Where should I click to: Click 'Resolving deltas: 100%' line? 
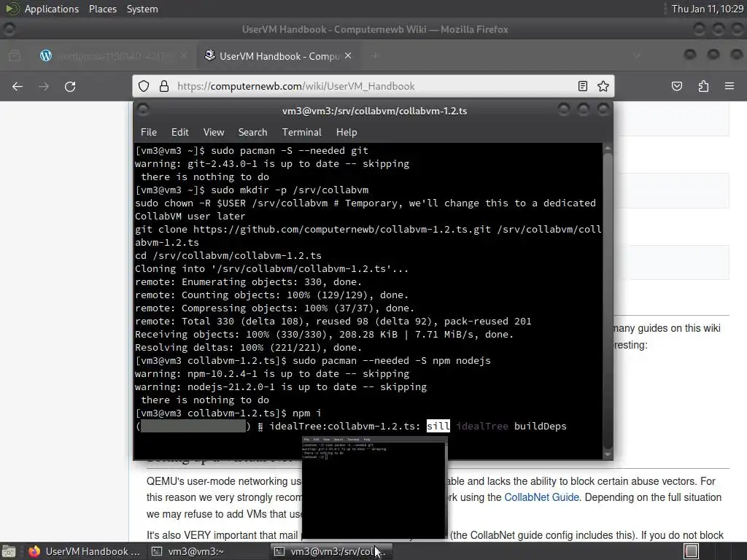click(x=248, y=347)
